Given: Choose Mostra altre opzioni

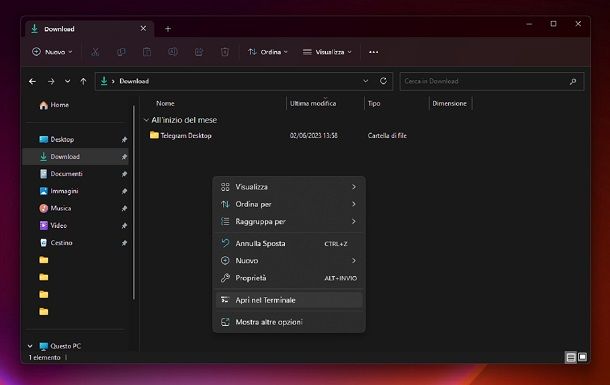Looking at the screenshot, I should pyautogui.click(x=289, y=322).
